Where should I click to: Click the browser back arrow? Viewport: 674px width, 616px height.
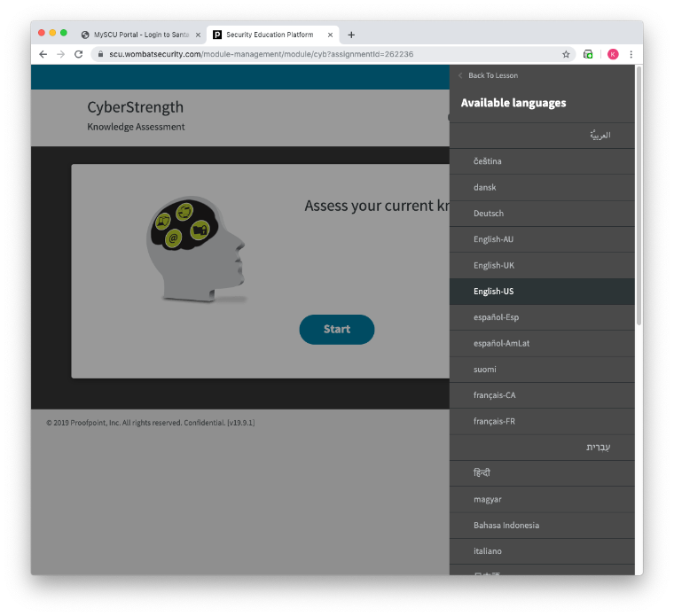[x=43, y=54]
